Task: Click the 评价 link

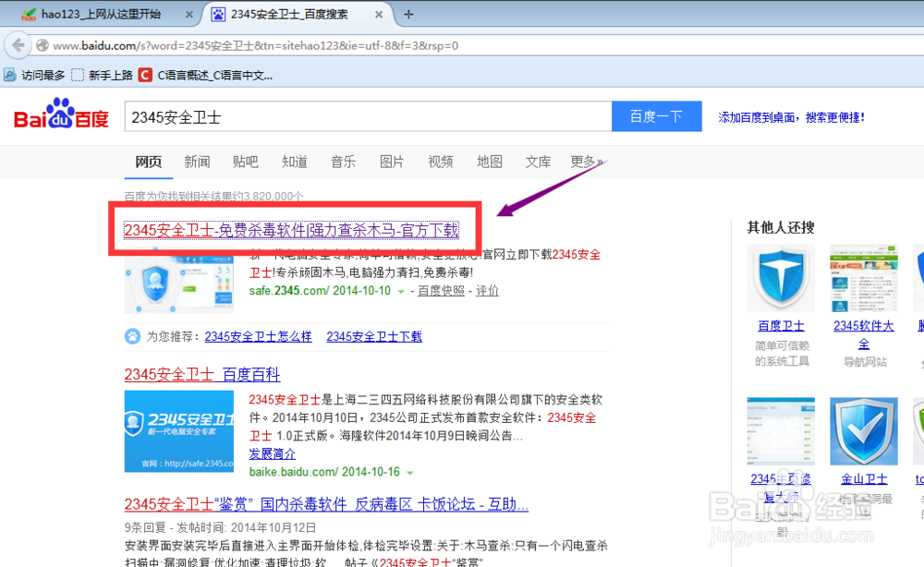Action: click(x=487, y=291)
